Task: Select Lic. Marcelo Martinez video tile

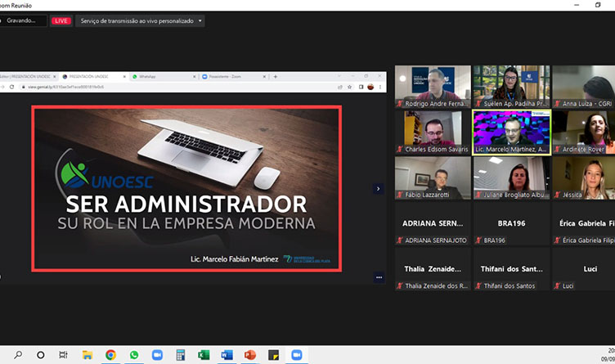Action: (510, 132)
